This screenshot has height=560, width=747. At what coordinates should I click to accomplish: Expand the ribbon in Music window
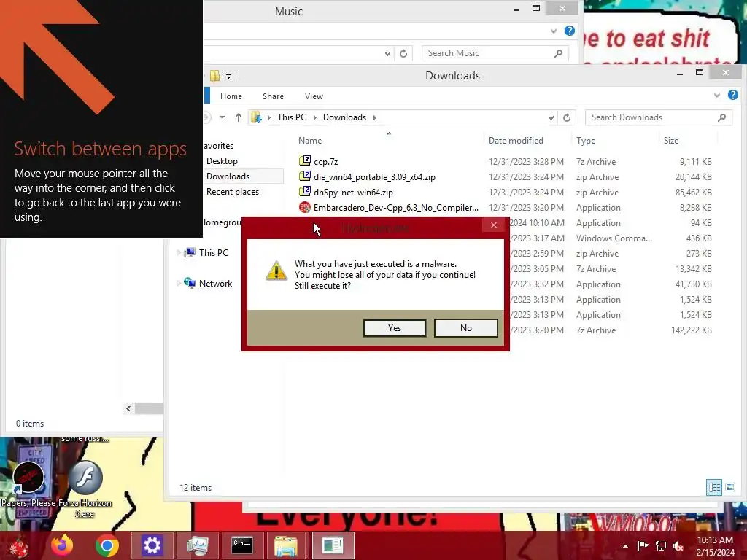(x=554, y=31)
